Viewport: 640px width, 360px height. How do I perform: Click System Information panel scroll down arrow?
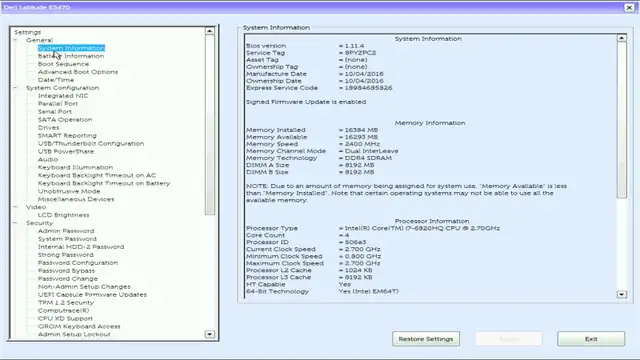(x=621, y=294)
